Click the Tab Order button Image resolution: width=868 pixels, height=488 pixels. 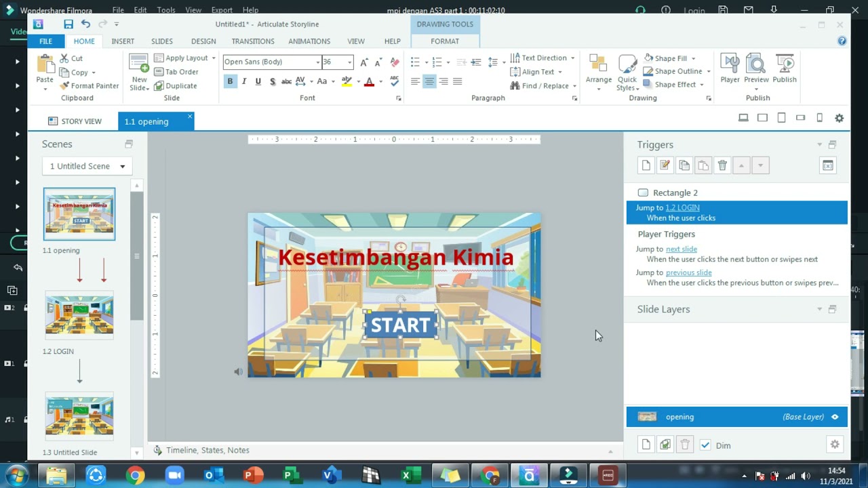(x=176, y=72)
